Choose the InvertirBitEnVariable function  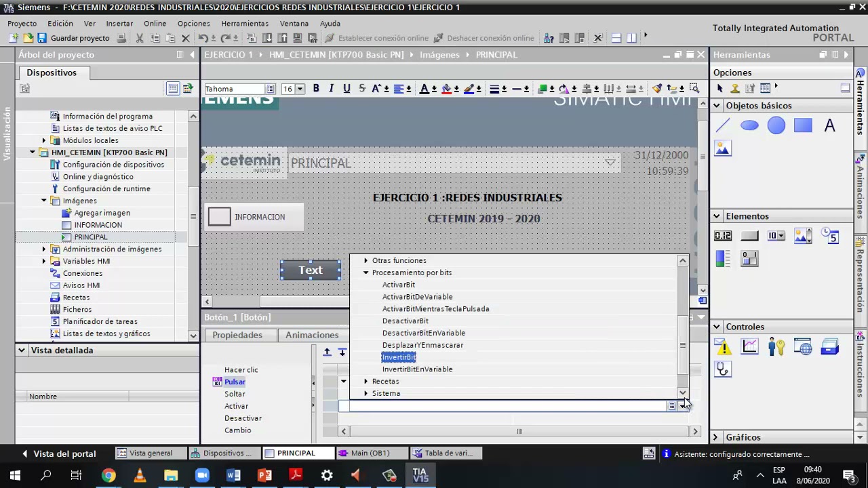(x=417, y=369)
